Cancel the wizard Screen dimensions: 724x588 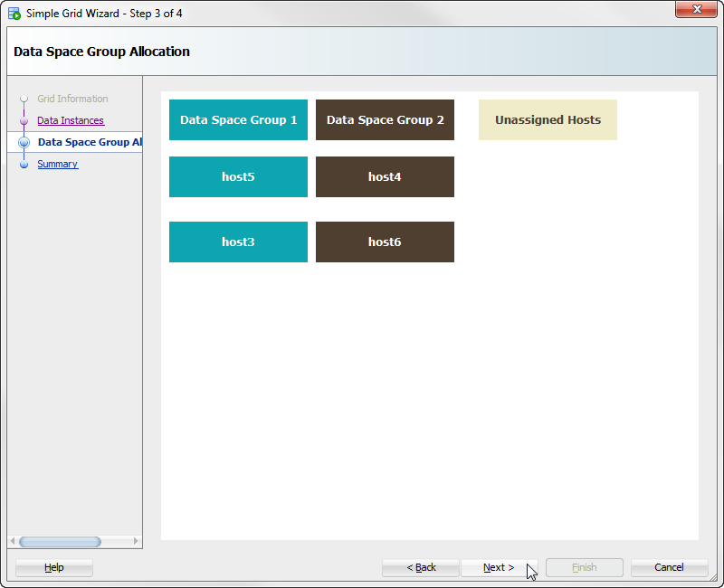[x=670, y=568]
